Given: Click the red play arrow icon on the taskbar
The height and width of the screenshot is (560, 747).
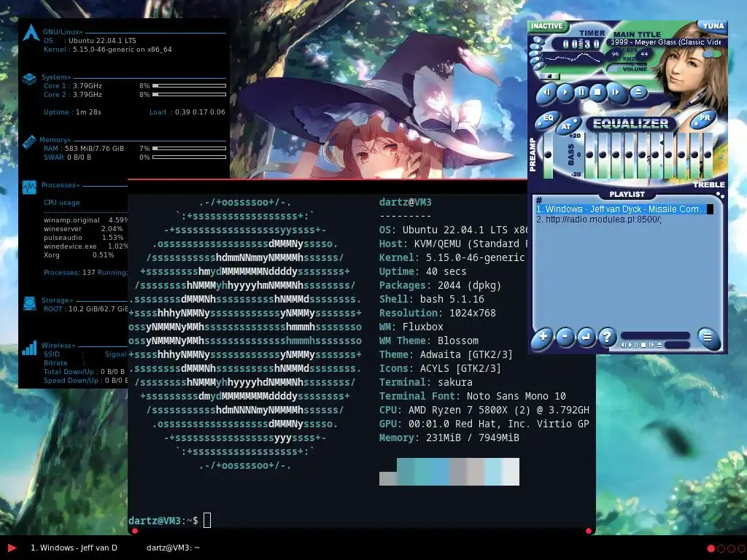Looking at the screenshot, I should 12,548.
